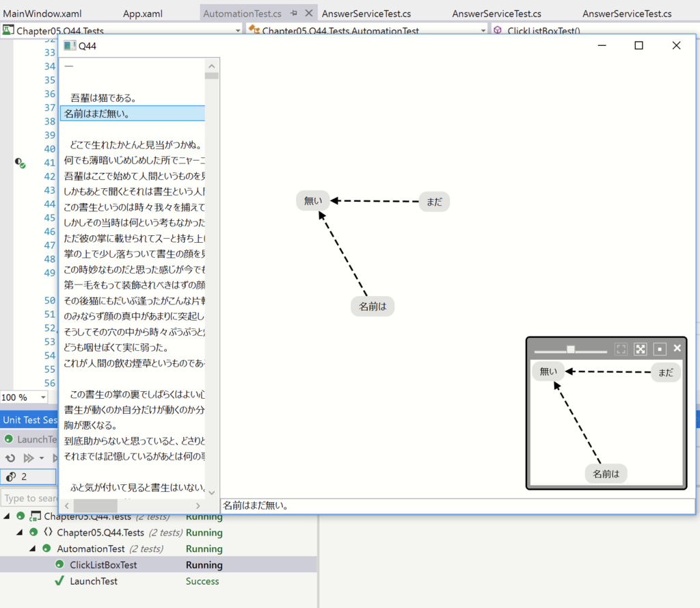Click the 名前は node in the main graph
Viewport: 700px width, 608px height.
(x=373, y=306)
